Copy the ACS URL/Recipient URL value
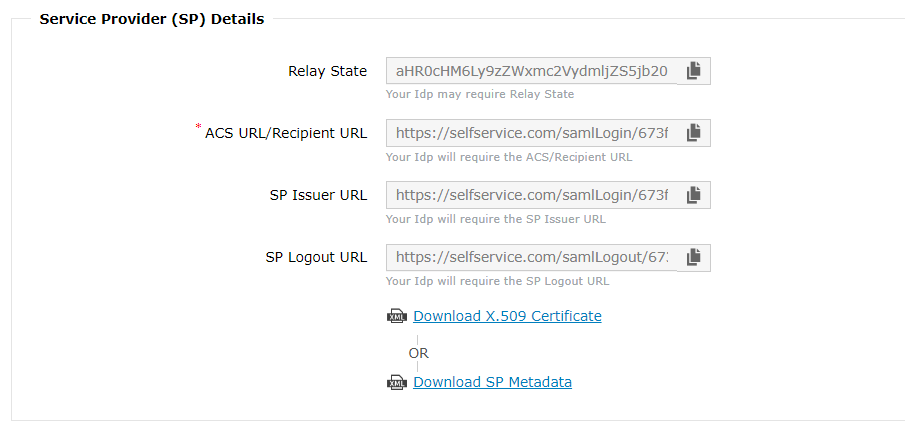The image size is (905, 431). 693,133
